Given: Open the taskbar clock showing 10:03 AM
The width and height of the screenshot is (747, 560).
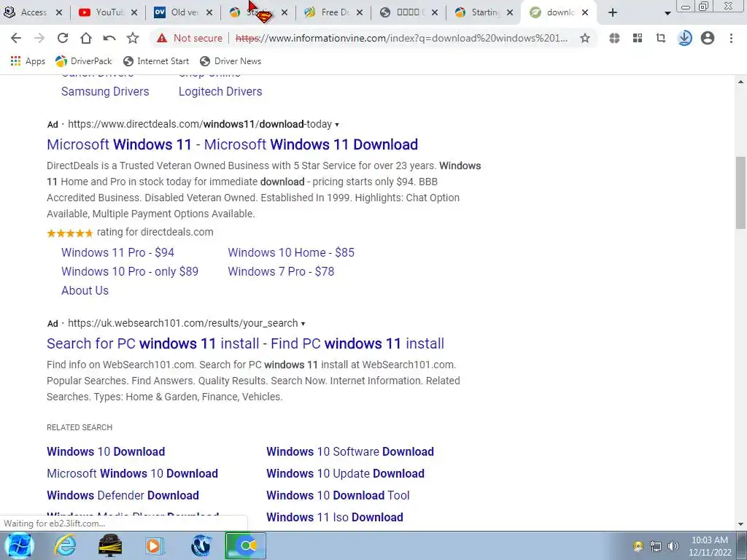Looking at the screenshot, I should click(710, 546).
